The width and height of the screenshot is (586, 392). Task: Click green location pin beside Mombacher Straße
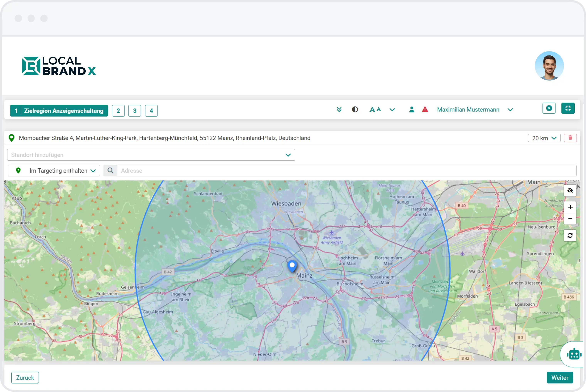(12, 138)
